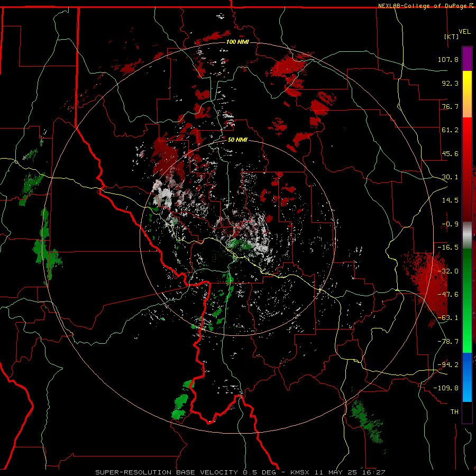Click the 92.3 scale value
476x476 pixels.
click(x=450, y=83)
